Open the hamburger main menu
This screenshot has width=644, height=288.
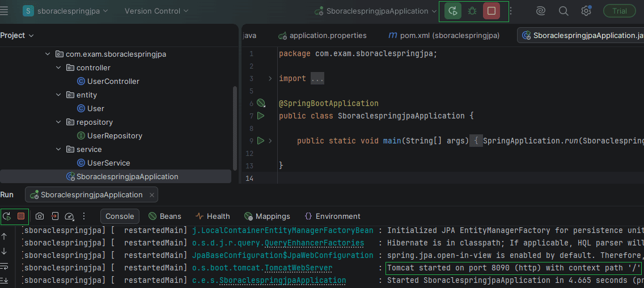pyautogui.click(x=3, y=11)
